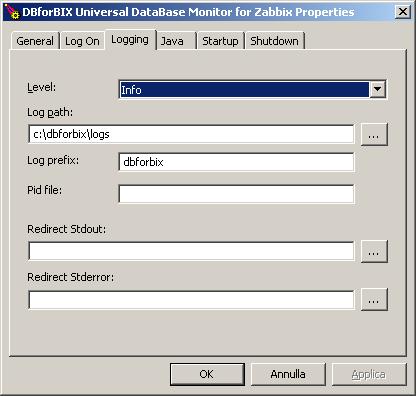Browse for Redirect Stderror file
This screenshot has width=416, height=396.
[x=374, y=300]
